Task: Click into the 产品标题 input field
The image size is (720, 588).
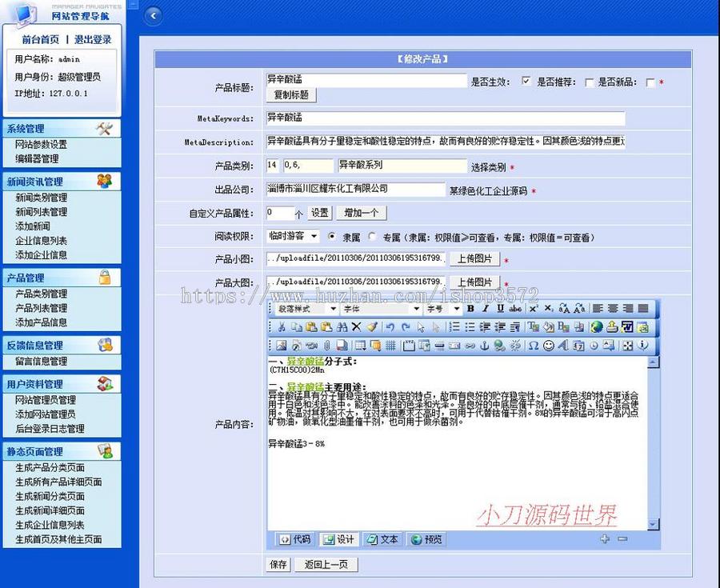Action: pyautogui.click(x=366, y=80)
